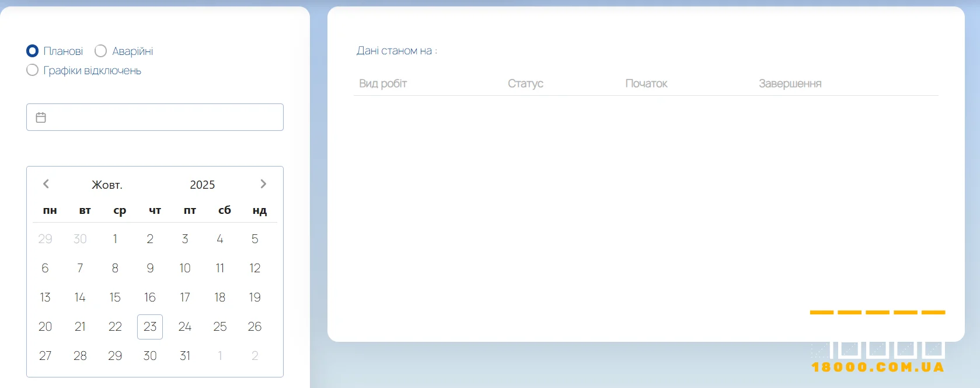Advance to next month with right chevron
Screen dimensions: 980x388
point(263,184)
